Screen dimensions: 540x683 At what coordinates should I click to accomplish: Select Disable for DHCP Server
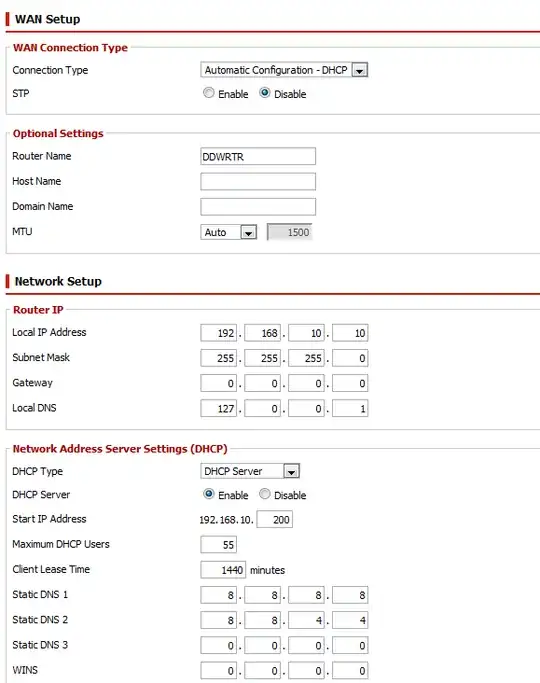264,494
